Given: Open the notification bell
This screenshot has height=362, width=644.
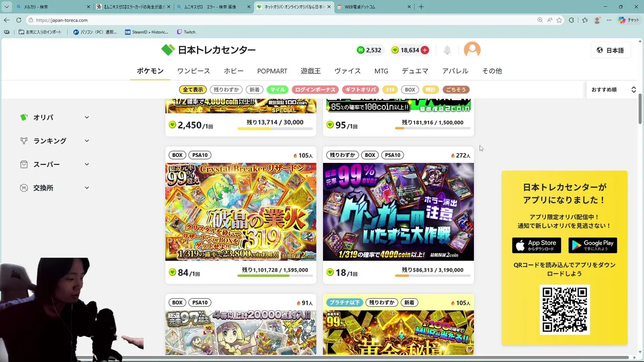Looking at the screenshot, I should coord(447,50).
